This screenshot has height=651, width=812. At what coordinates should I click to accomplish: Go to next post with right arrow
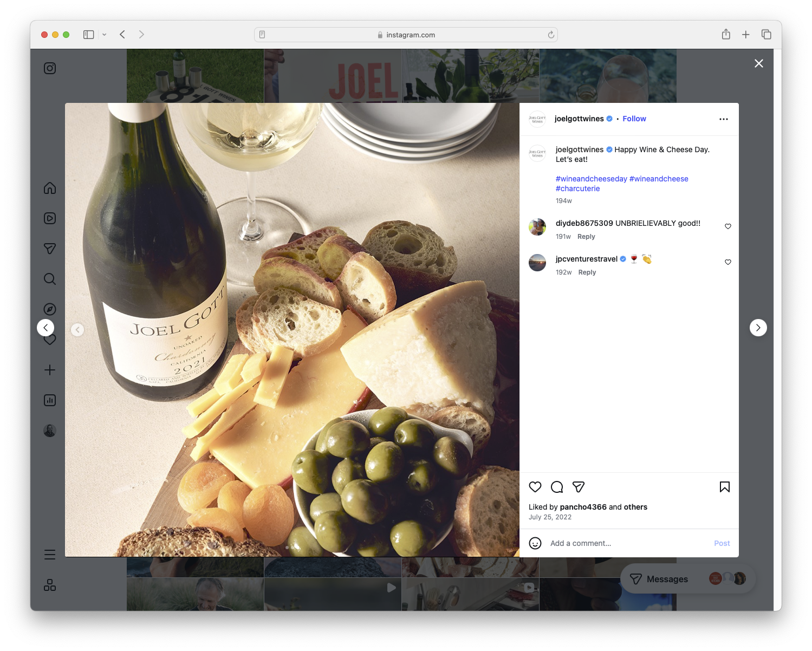click(758, 328)
